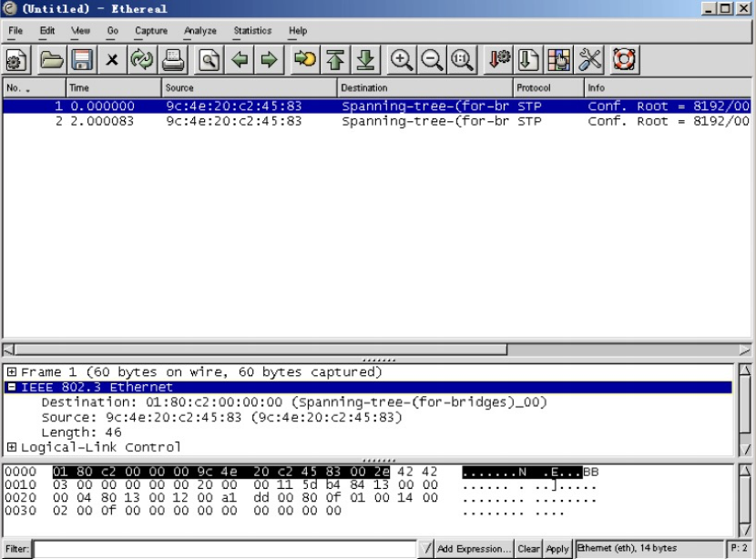Open capture filters toolbar icon
Screen dimensions: 756x559
point(498,60)
